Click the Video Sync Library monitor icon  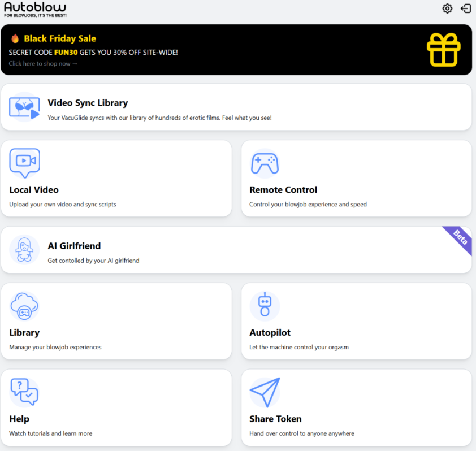(24, 107)
